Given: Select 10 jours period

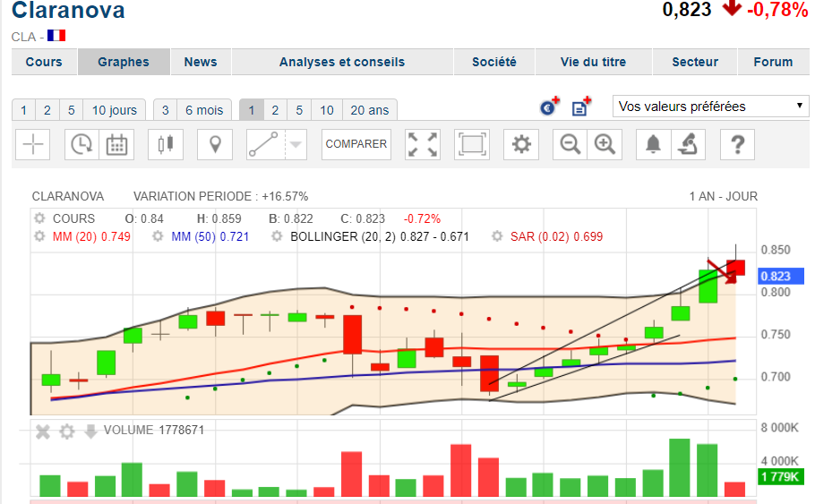Looking at the screenshot, I should pyautogui.click(x=115, y=110).
